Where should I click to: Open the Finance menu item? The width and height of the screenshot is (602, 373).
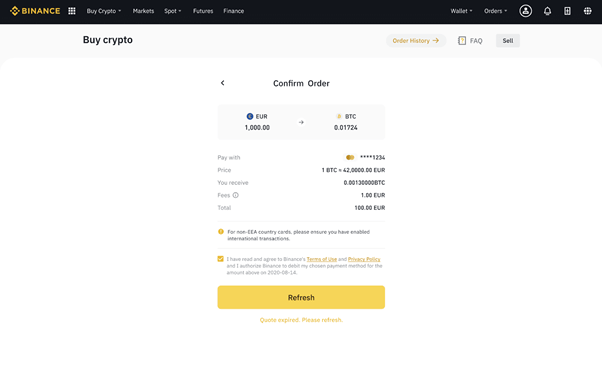233,11
